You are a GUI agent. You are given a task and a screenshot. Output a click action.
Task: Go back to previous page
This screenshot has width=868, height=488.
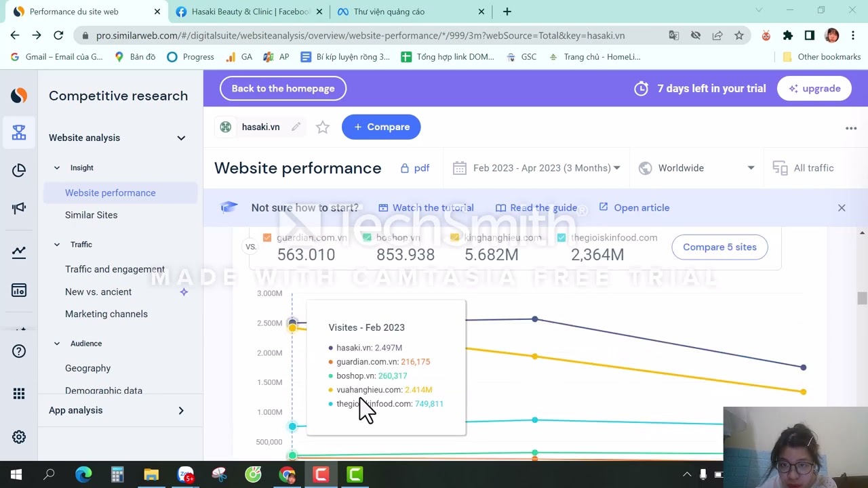pyautogui.click(x=15, y=35)
